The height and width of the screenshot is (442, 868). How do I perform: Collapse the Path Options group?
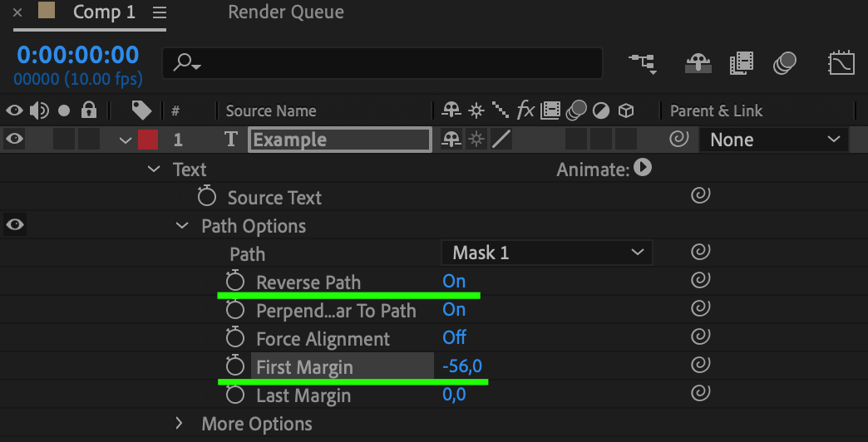tap(181, 225)
